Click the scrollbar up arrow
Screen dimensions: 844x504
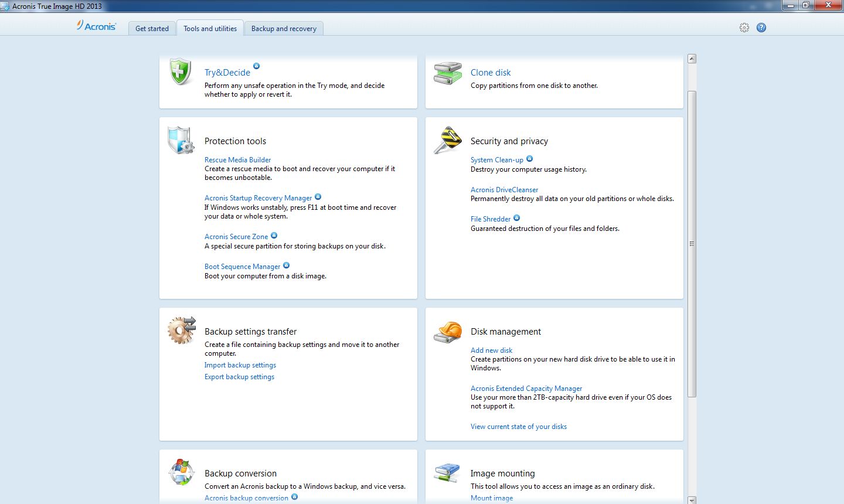tap(692, 59)
